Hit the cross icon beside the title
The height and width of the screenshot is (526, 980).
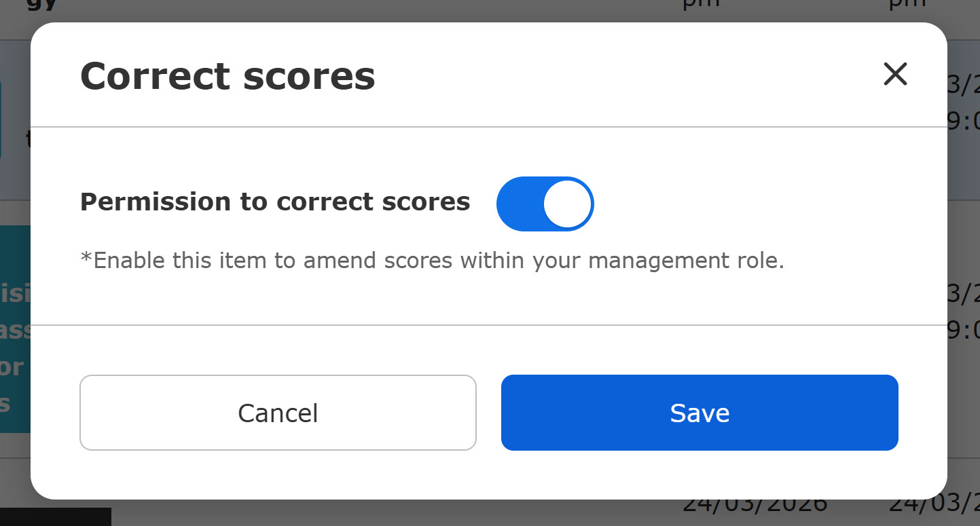(x=895, y=74)
